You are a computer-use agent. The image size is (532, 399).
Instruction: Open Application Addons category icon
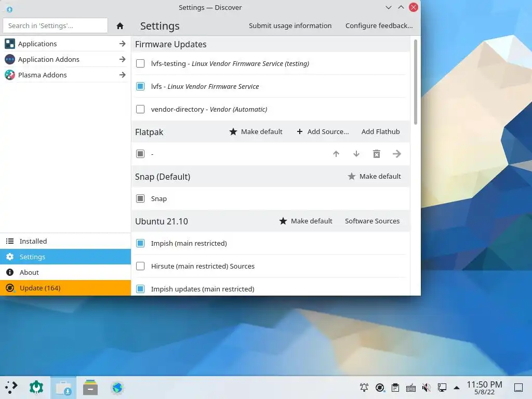(10, 59)
